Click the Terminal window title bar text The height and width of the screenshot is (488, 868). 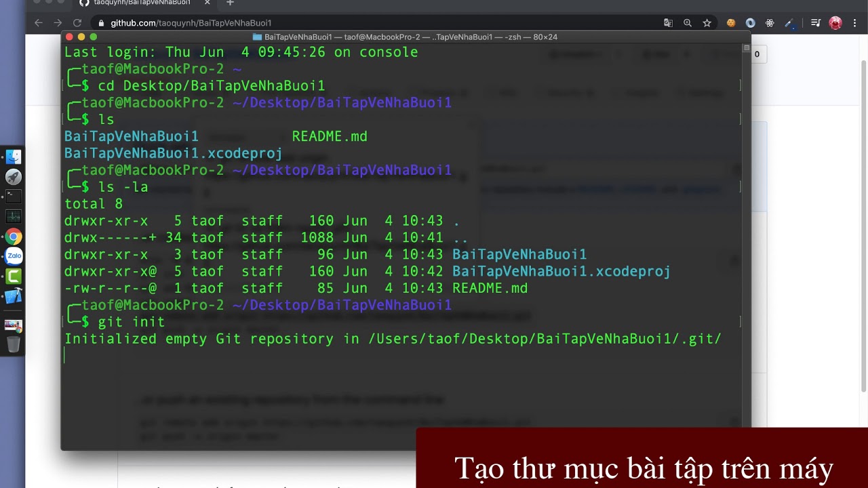click(411, 37)
